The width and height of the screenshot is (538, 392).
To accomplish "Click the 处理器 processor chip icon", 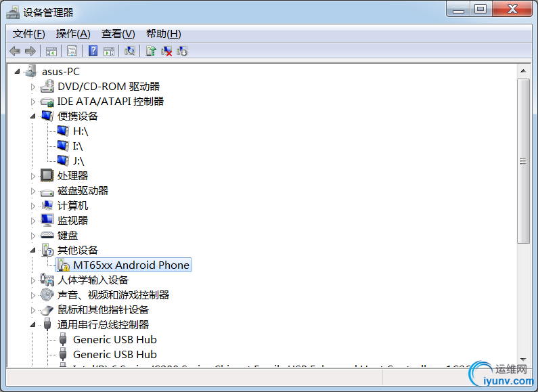I will (x=47, y=175).
